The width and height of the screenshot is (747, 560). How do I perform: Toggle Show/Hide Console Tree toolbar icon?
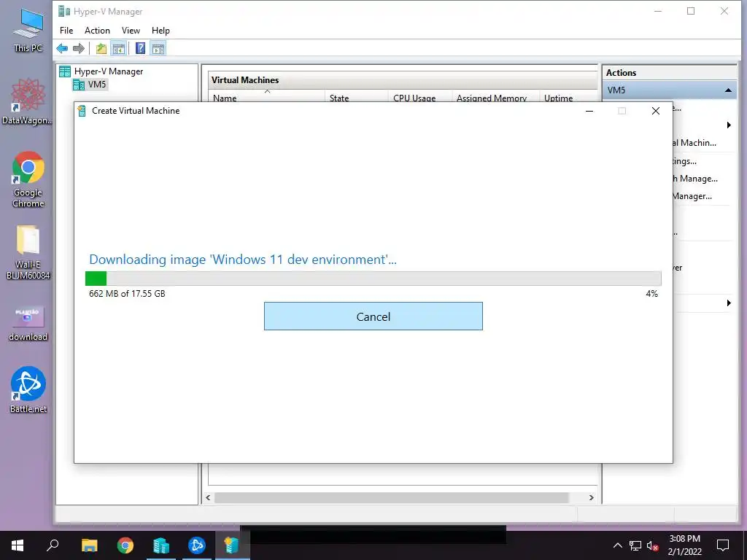coord(119,48)
